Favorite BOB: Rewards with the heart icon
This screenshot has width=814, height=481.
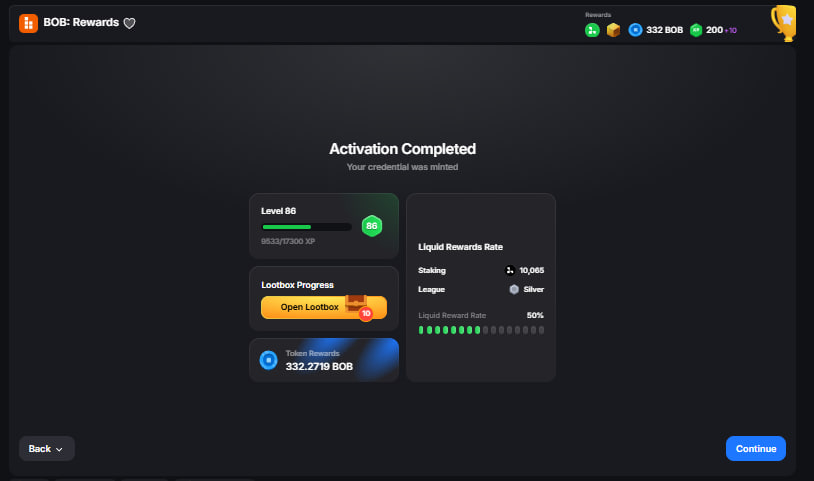(129, 23)
